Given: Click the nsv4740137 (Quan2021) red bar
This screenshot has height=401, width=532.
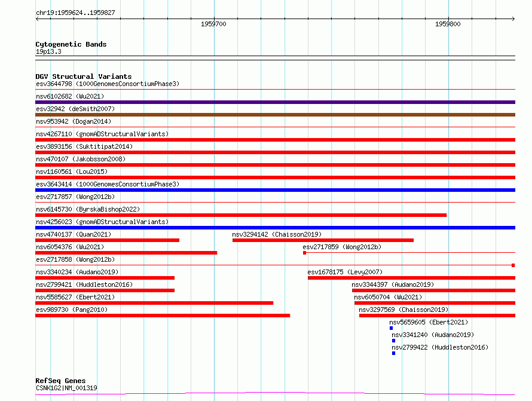Looking at the screenshot, I should tap(107, 240).
